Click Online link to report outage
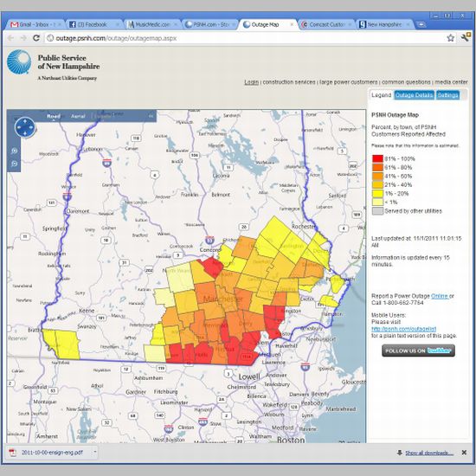Image resolution: width=476 pixels, height=476 pixels. 440,296
